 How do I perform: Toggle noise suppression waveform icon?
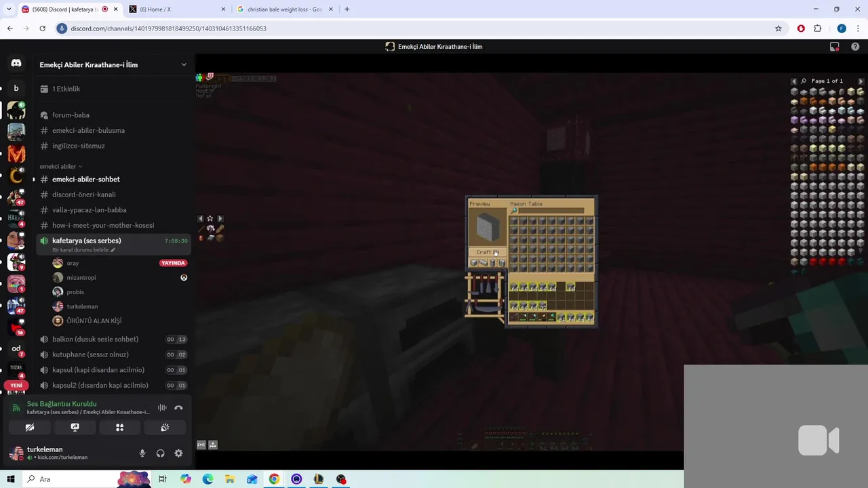click(162, 407)
